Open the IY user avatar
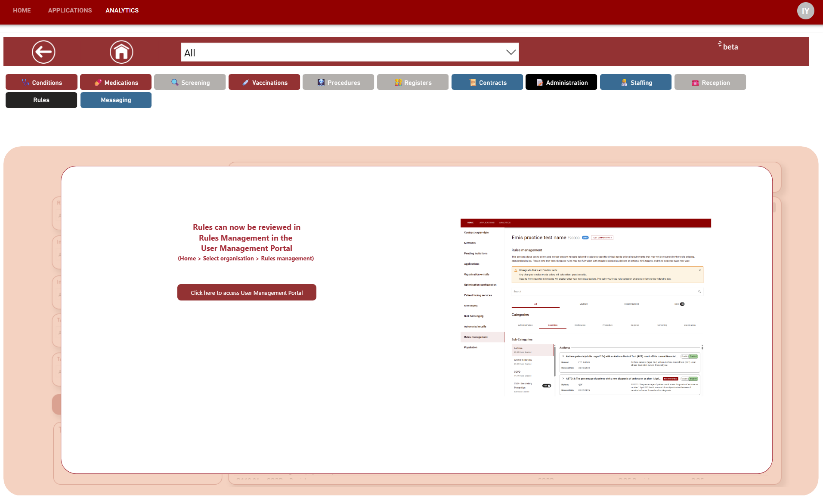The height and width of the screenshot is (504, 823). [x=805, y=11]
